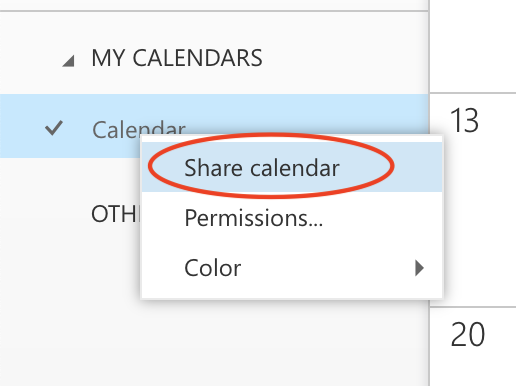Click the right-pointing arrow next to Color
Image resolution: width=516 pixels, height=386 pixels.
tap(419, 268)
